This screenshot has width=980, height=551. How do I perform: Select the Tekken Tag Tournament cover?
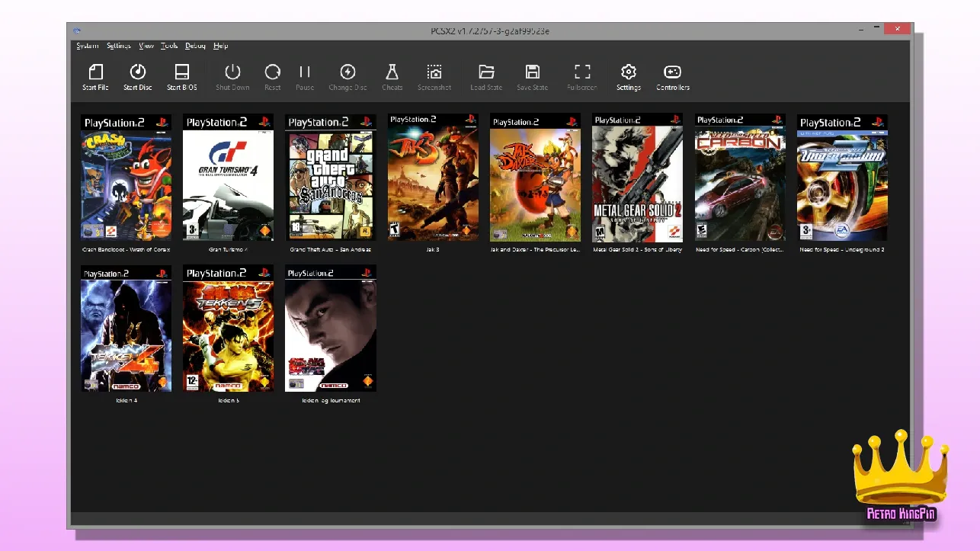pos(331,328)
